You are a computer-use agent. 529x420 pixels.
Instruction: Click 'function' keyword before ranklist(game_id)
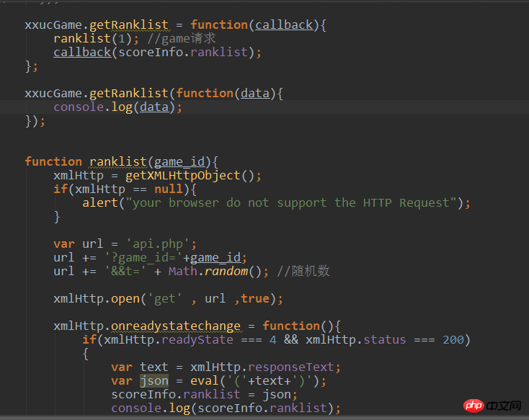coord(53,161)
